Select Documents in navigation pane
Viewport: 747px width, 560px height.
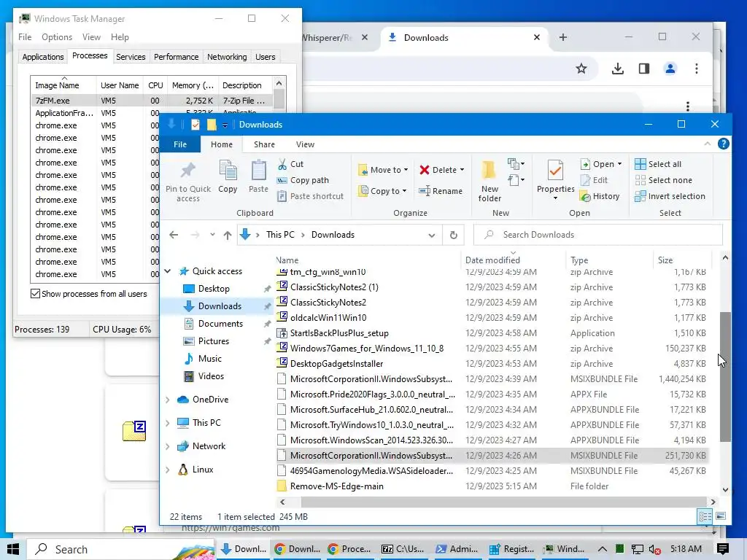point(220,324)
